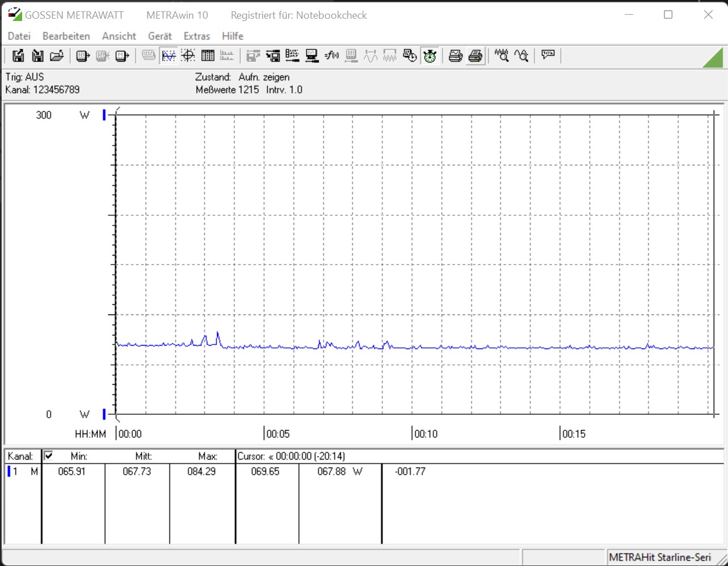The height and width of the screenshot is (566, 728).
Task: Click the upper blue Y-axis marker near 300 W
Action: (x=104, y=115)
